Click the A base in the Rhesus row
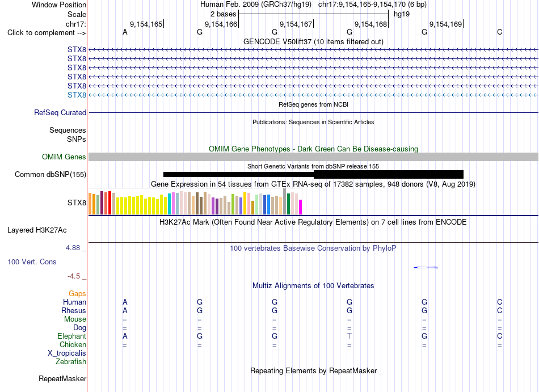539x392 pixels. tap(125, 310)
